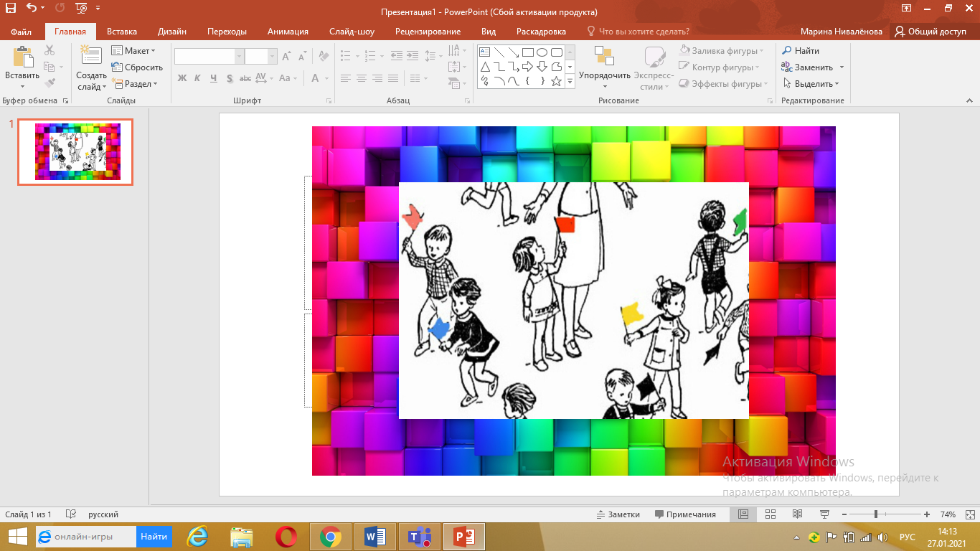Undo the last action
The image size is (980, 551).
click(x=31, y=9)
